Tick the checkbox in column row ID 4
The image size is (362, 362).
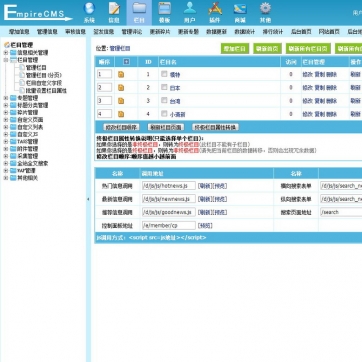[164, 114]
